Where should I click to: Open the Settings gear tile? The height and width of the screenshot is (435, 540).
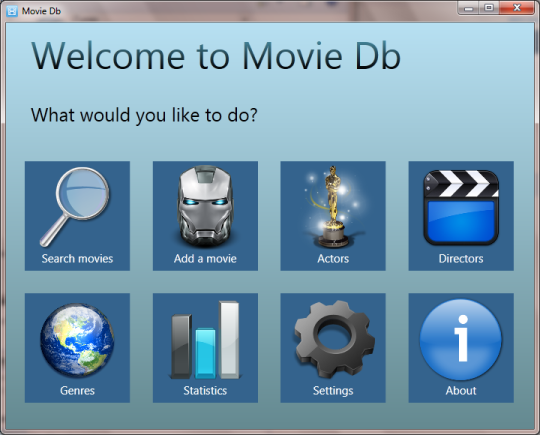tap(333, 348)
